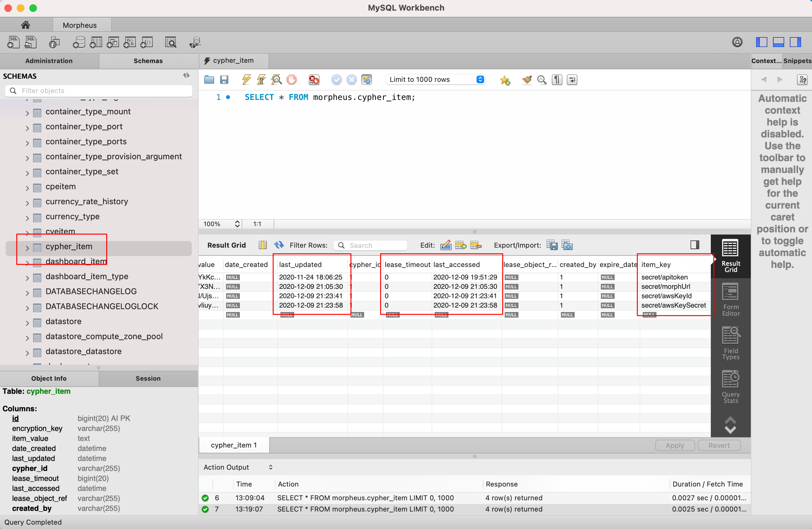812x529 pixels.
Task: Toggle the bottom output panel
Action: [x=778, y=42]
